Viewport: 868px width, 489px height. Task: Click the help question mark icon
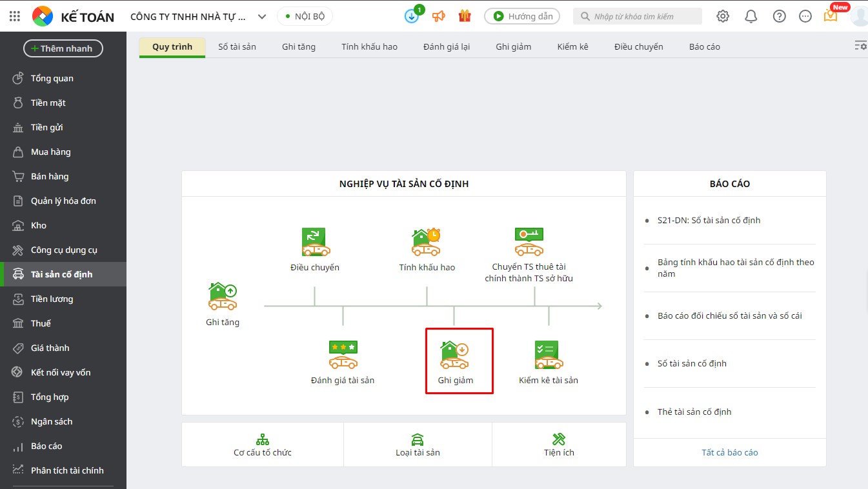(x=780, y=16)
